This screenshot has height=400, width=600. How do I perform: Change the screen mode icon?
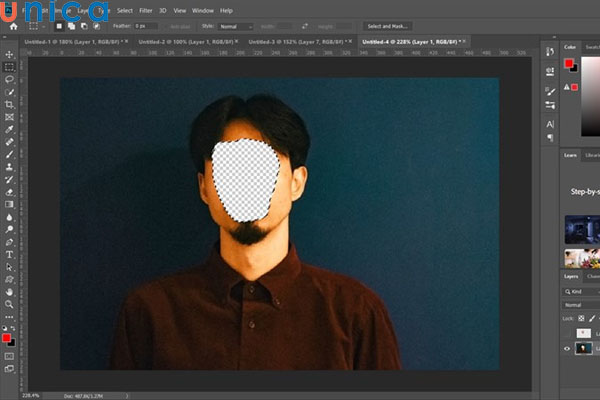[9, 369]
